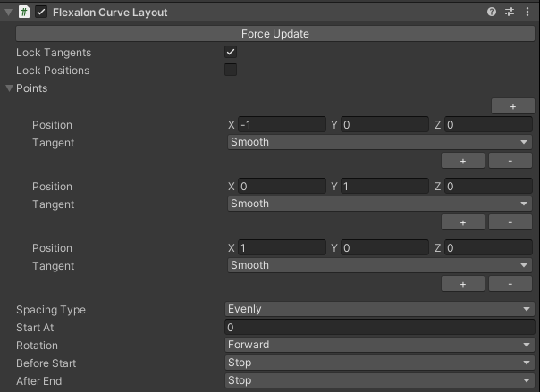Add a point with the top plus button
This screenshot has height=392, width=540.
pyautogui.click(x=513, y=106)
